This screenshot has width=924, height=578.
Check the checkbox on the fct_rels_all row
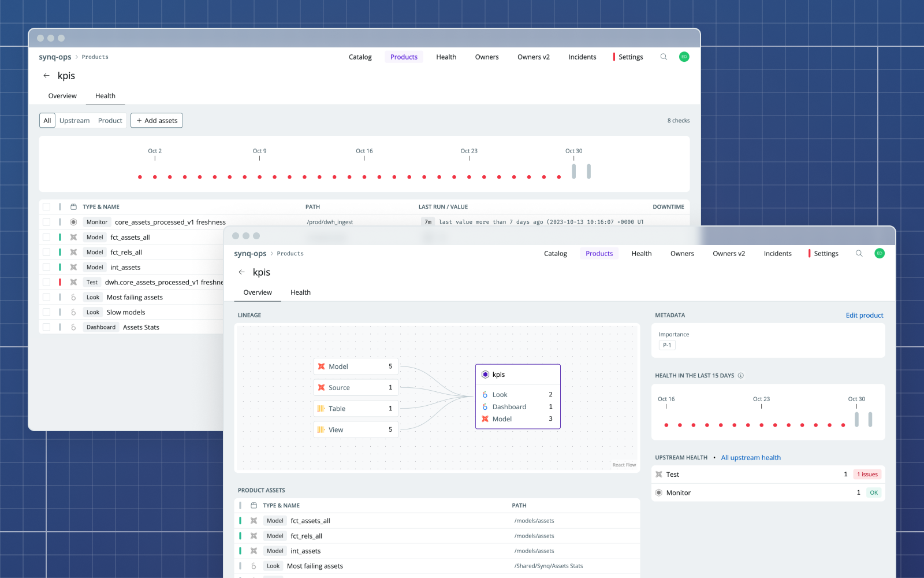(x=47, y=252)
